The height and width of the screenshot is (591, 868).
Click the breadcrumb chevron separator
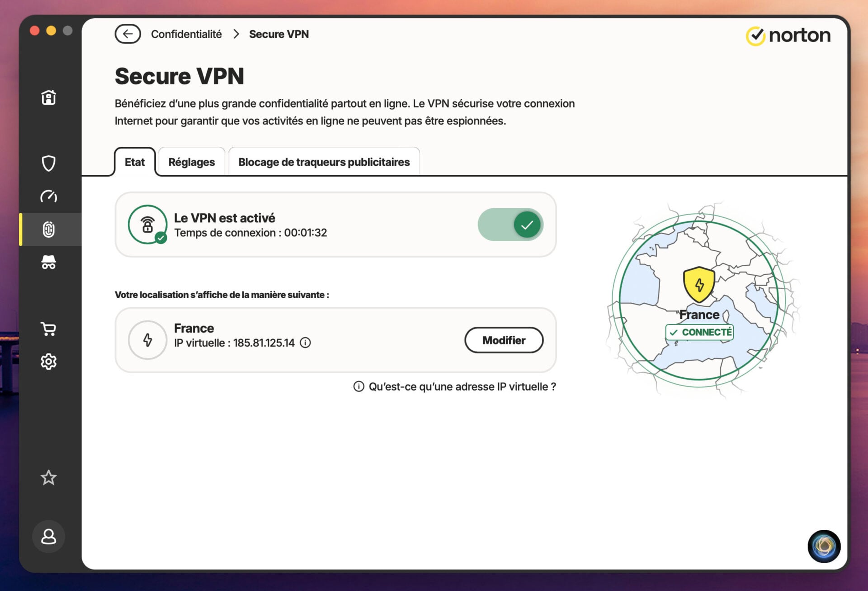click(x=236, y=34)
